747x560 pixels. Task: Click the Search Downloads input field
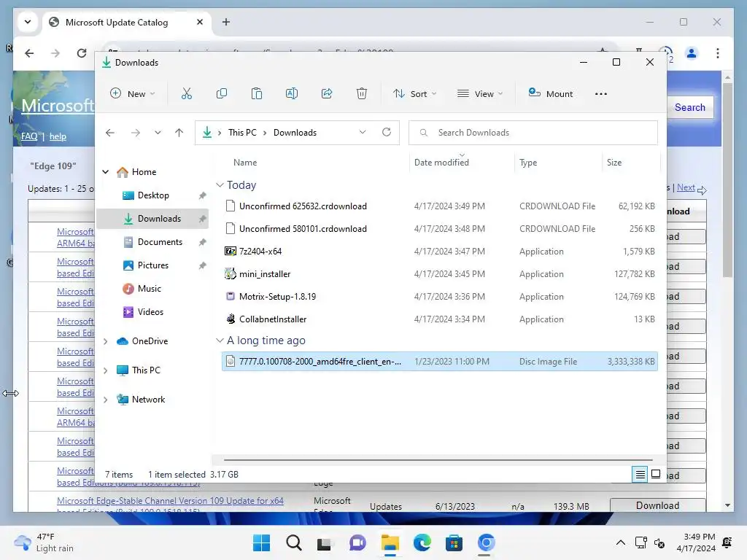tap(533, 133)
